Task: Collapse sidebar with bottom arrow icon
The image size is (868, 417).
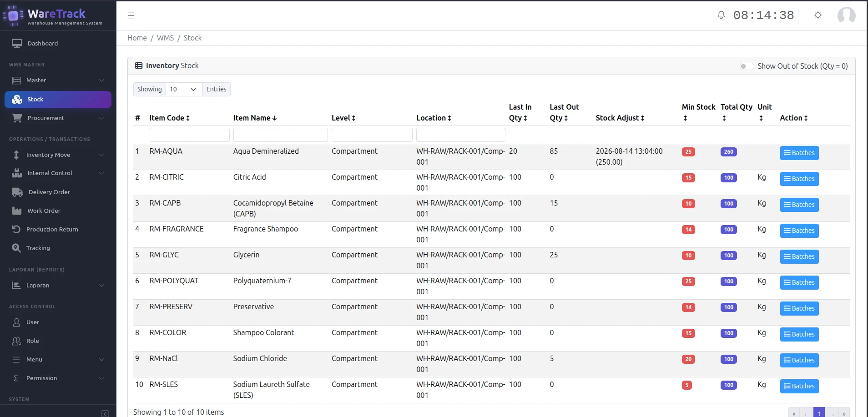Action: click(105, 413)
